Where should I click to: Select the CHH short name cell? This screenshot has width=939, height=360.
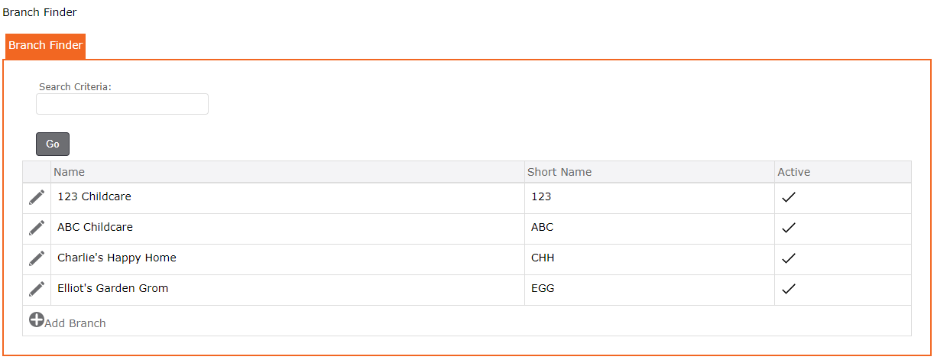point(649,259)
